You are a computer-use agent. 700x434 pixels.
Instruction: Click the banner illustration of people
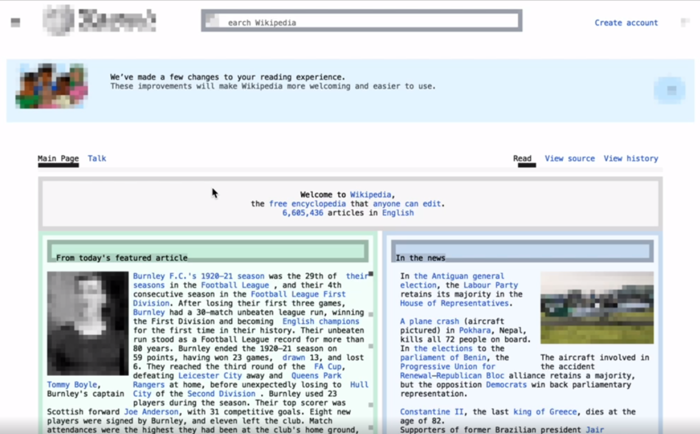pyautogui.click(x=51, y=86)
